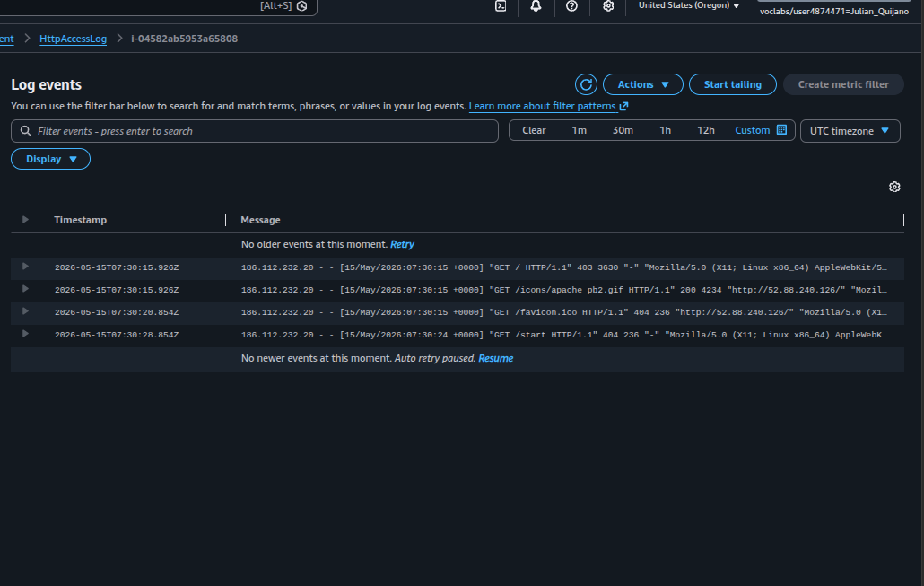The width and height of the screenshot is (924, 586).
Task: Click the refresh log events icon
Action: 586,84
